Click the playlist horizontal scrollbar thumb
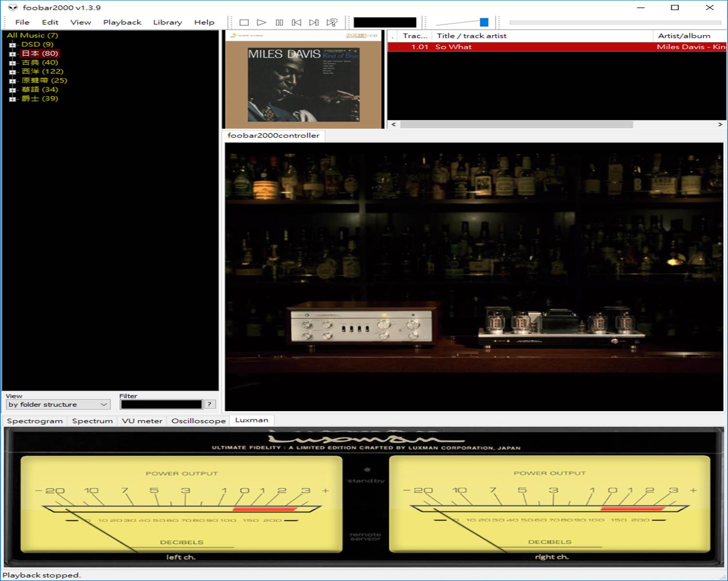The image size is (728, 581). [x=516, y=124]
